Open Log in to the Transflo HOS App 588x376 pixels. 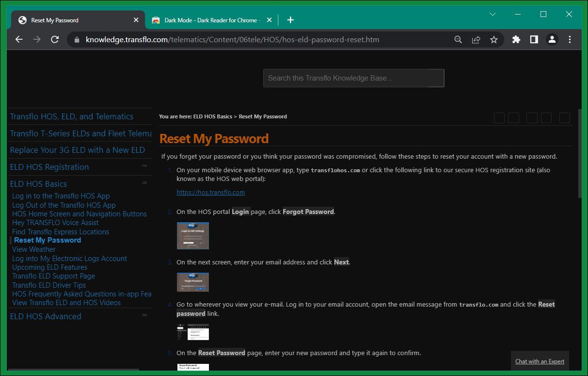click(x=61, y=196)
